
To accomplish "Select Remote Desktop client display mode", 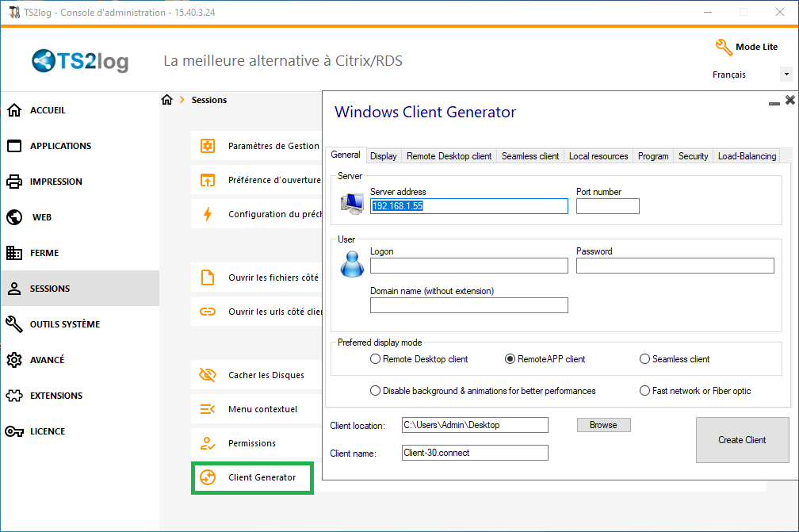I will [375, 359].
